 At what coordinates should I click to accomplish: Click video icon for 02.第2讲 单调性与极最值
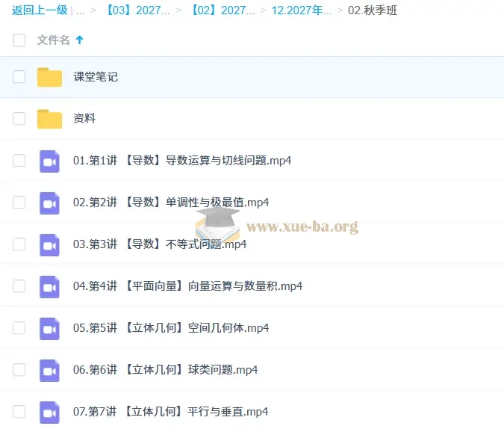click(49, 203)
